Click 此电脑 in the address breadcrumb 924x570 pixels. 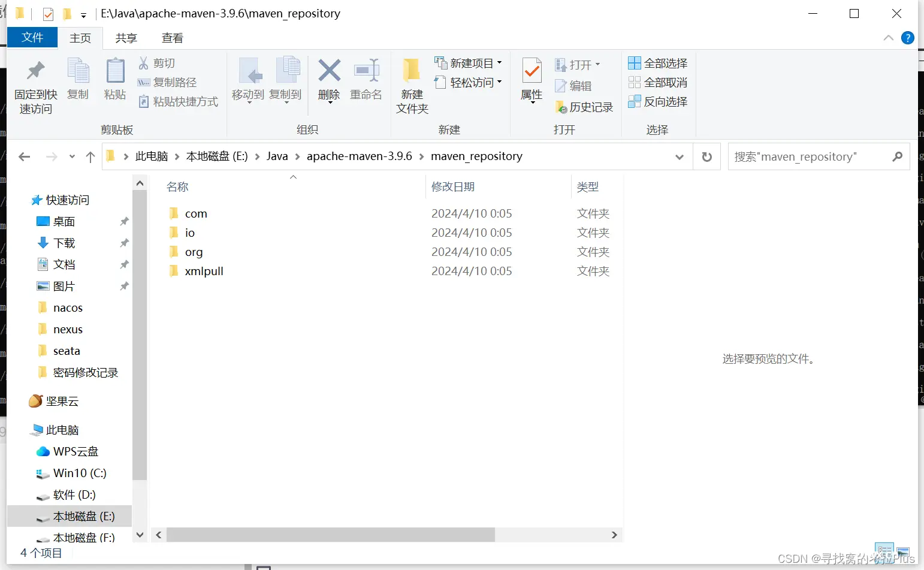152,156
